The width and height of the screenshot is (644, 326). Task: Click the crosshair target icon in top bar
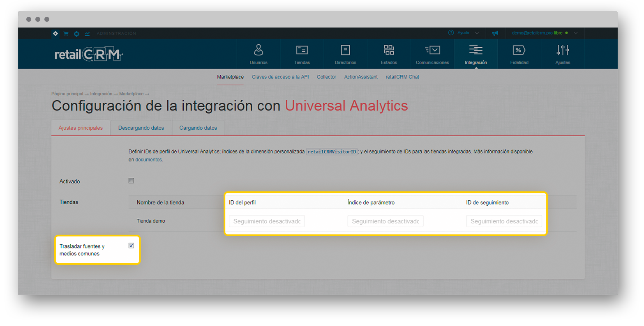pyautogui.click(x=76, y=34)
